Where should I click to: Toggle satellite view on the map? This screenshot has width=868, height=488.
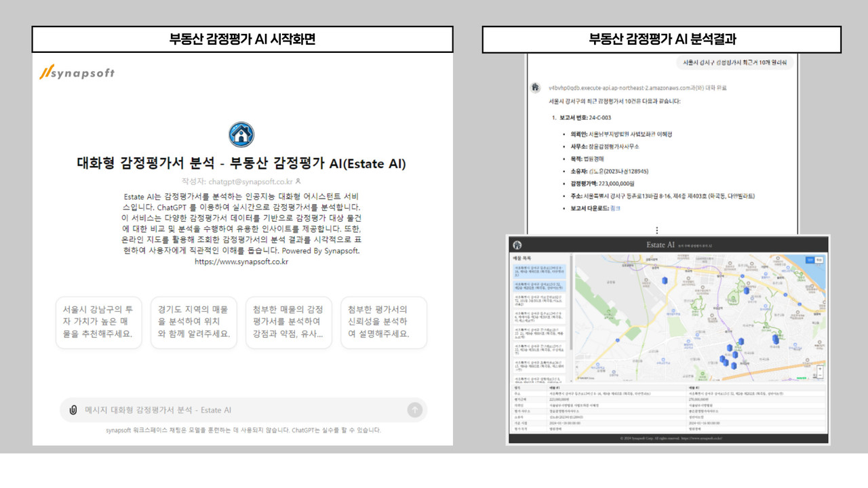818,259
